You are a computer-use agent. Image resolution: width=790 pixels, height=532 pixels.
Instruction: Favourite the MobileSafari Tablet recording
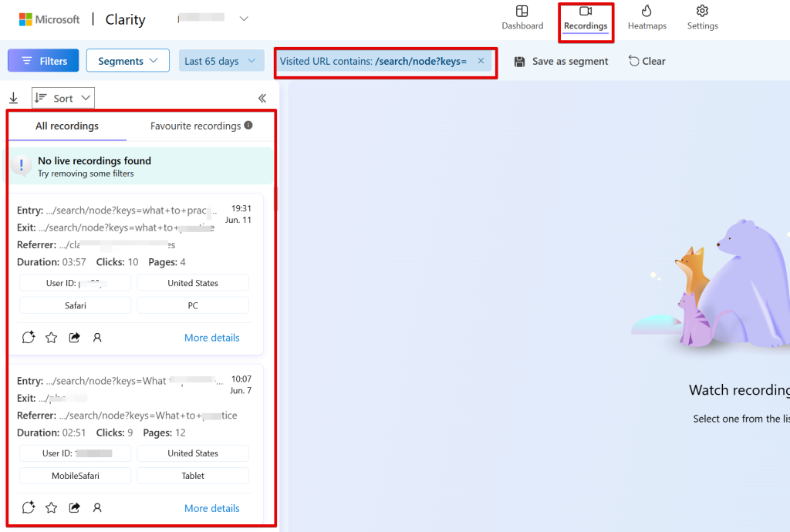pos(52,507)
